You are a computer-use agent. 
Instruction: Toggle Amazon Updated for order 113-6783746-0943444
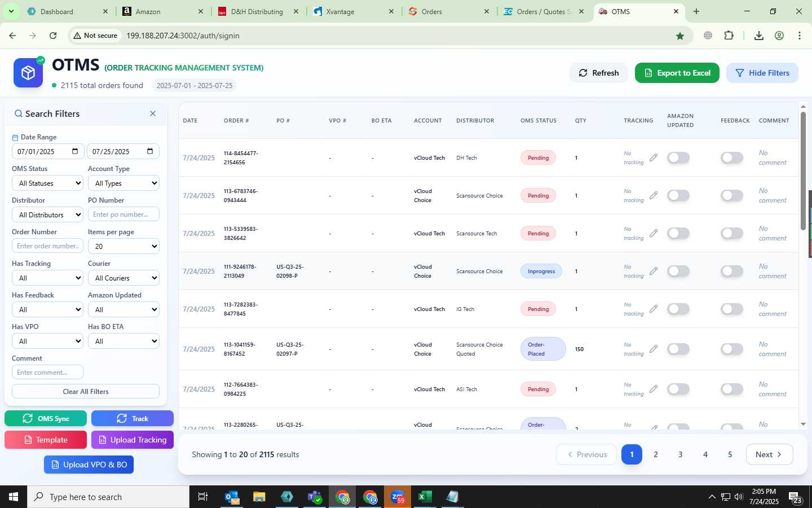coord(678,195)
